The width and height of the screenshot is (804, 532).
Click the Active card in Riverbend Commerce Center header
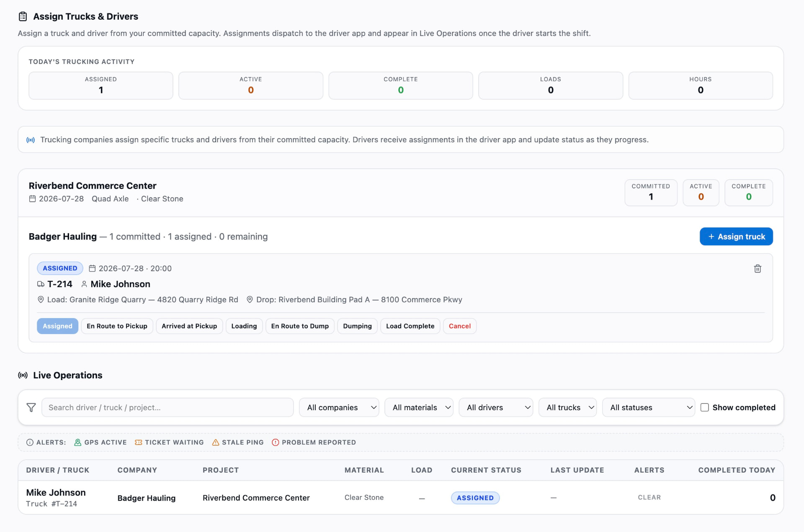pyautogui.click(x=701, y=193)
